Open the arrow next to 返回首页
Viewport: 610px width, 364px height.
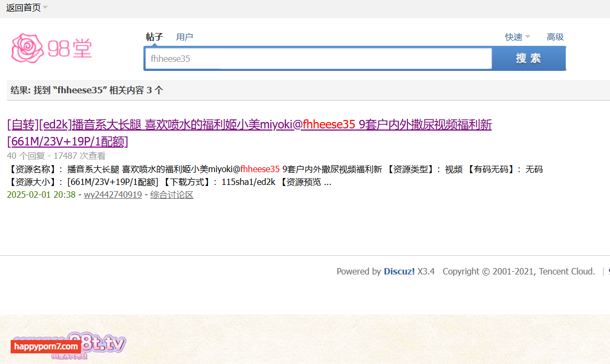coord(45,7)
